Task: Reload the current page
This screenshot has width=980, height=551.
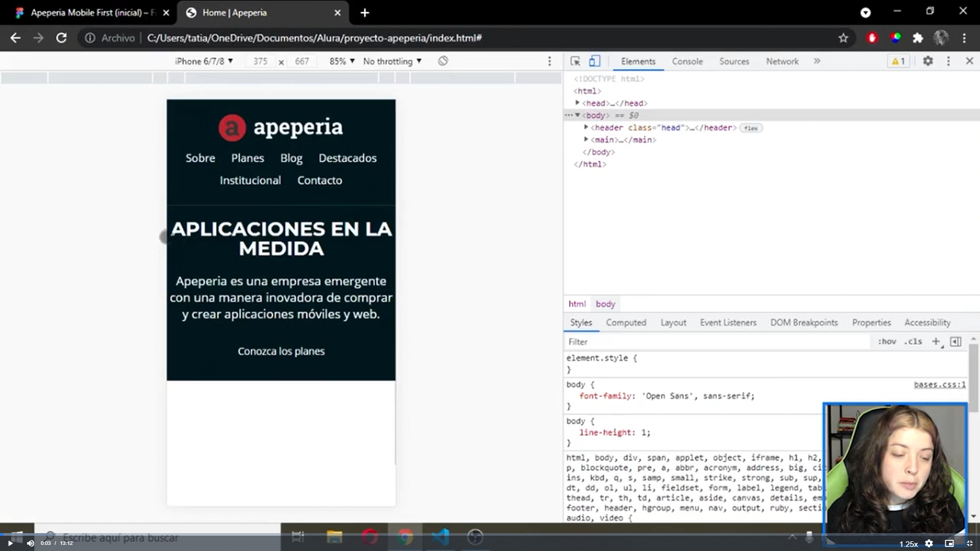Action: tap(61, 38)
